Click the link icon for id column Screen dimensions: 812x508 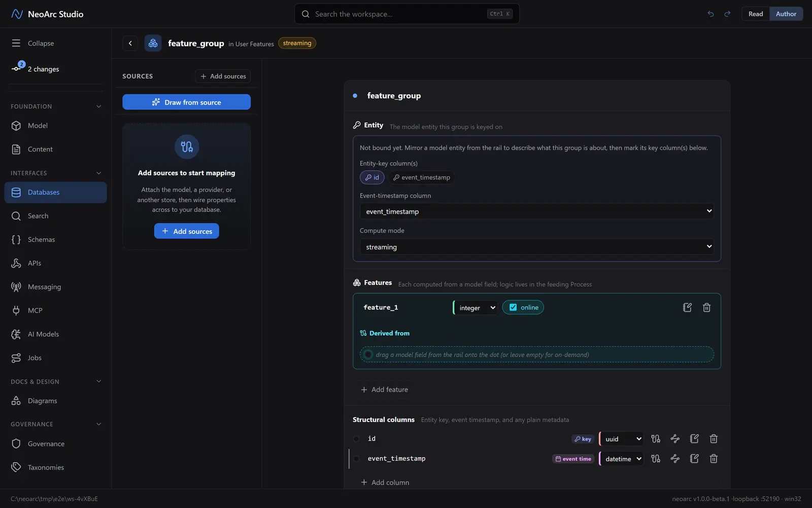(675, 438)
